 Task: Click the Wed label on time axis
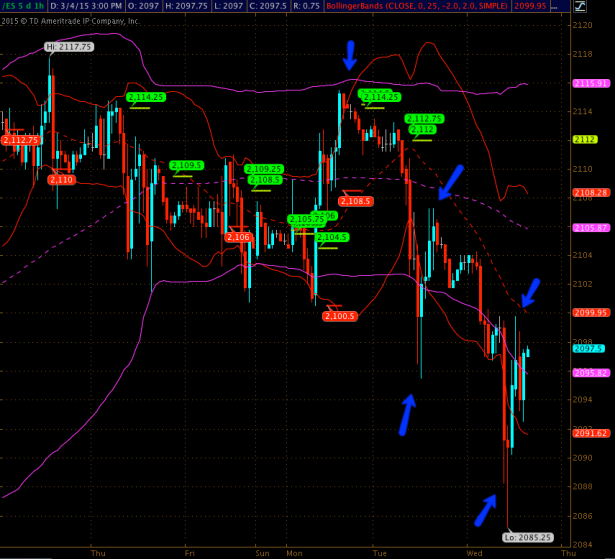click(474, 551)
